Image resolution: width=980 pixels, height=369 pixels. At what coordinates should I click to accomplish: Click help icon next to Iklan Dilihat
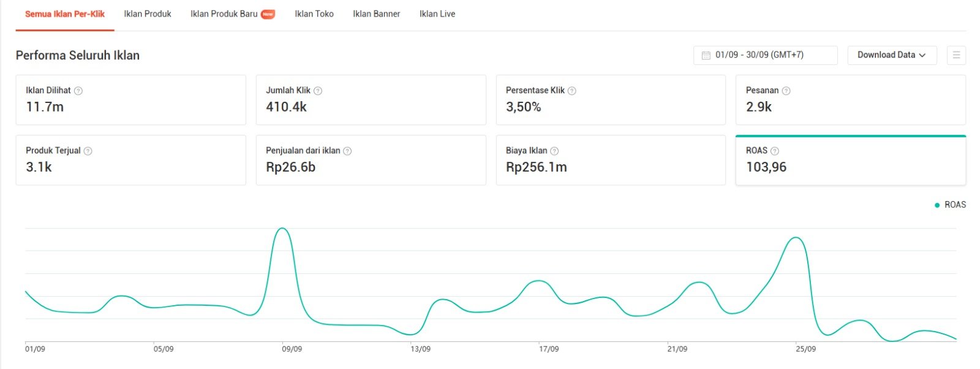(x=78, y=91)
